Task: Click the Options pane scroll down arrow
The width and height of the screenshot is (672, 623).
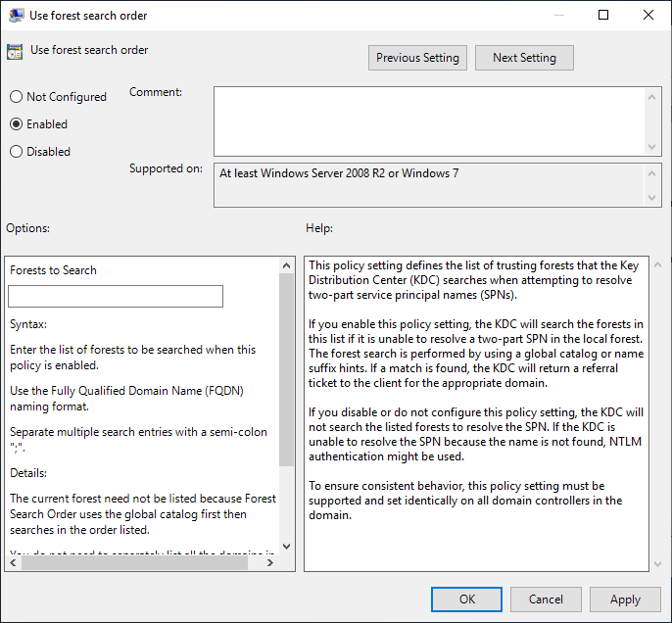Action: click(x=286, y=547)
